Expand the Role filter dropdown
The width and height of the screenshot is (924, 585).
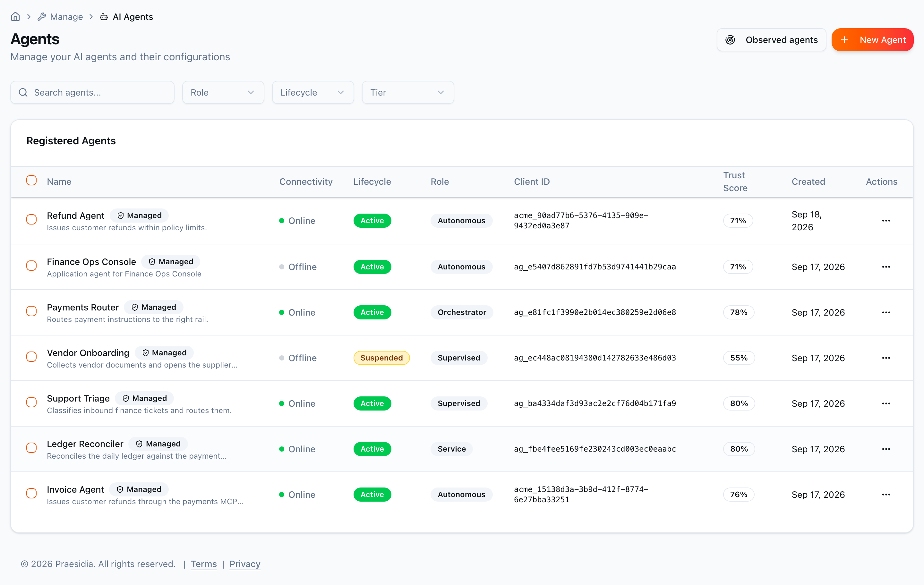(x=223, y=92)
